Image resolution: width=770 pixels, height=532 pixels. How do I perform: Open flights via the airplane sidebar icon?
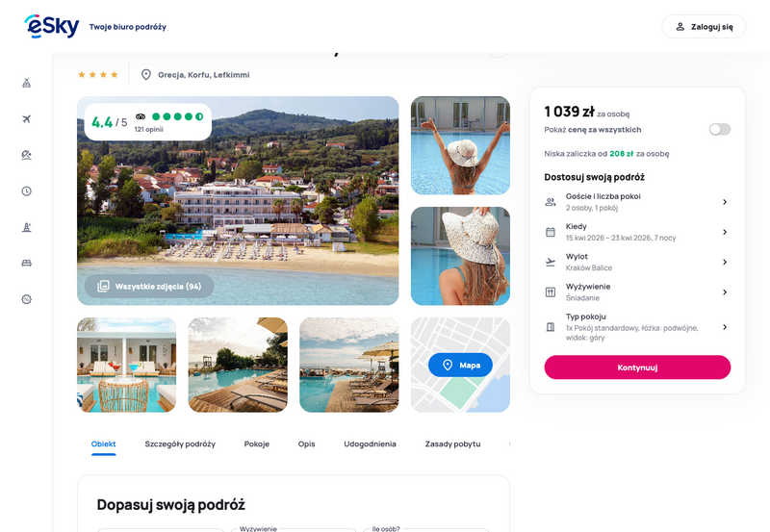click(27, 118)
